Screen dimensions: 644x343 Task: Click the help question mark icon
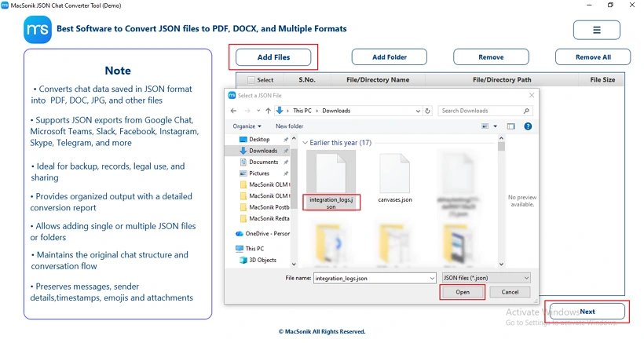528,126
